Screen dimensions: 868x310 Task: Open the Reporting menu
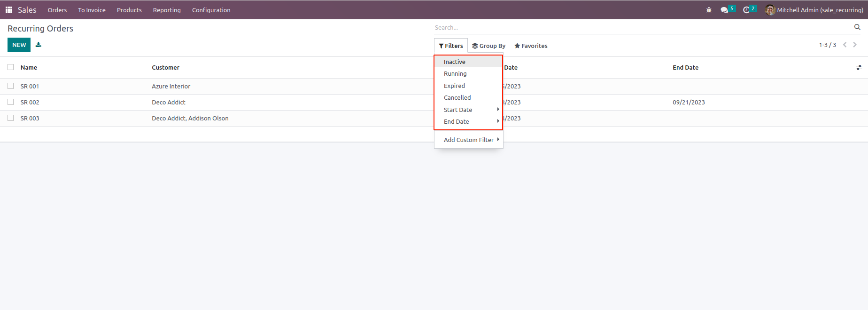167,10
